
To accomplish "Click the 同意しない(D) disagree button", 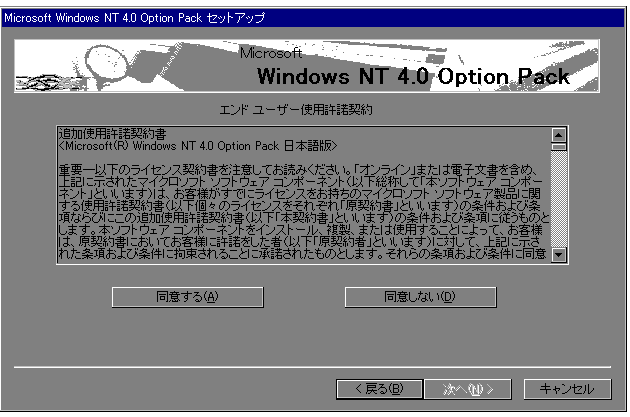I will [420, 297].
